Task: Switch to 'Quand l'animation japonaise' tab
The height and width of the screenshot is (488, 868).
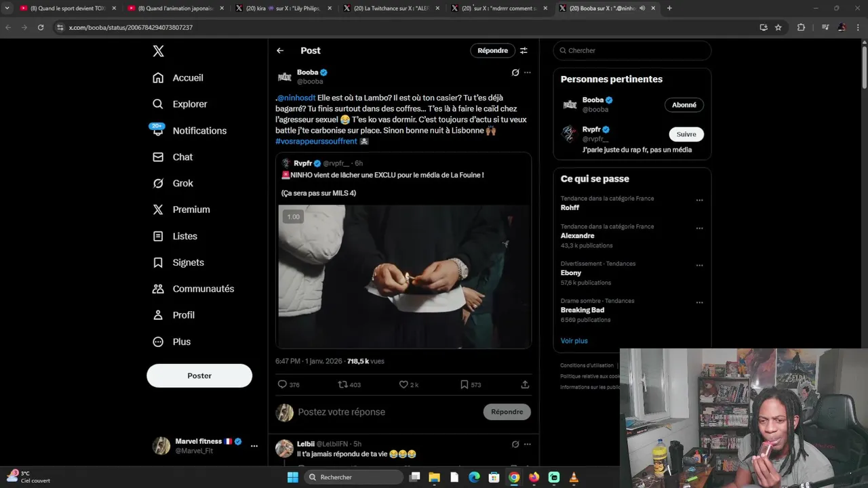Action: tap(176, 8)
